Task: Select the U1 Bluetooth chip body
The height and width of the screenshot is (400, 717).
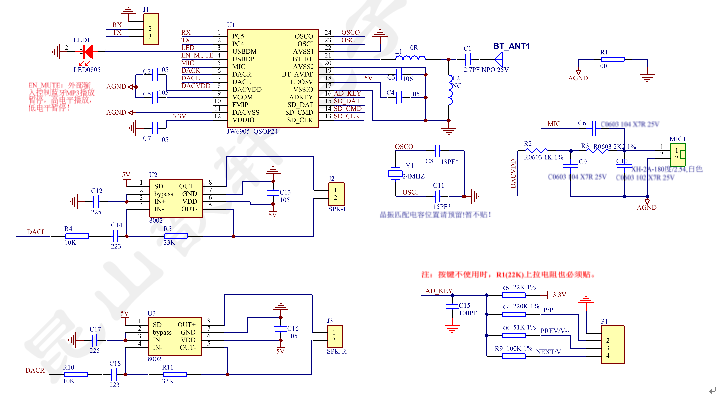Action: pos(265,75)
